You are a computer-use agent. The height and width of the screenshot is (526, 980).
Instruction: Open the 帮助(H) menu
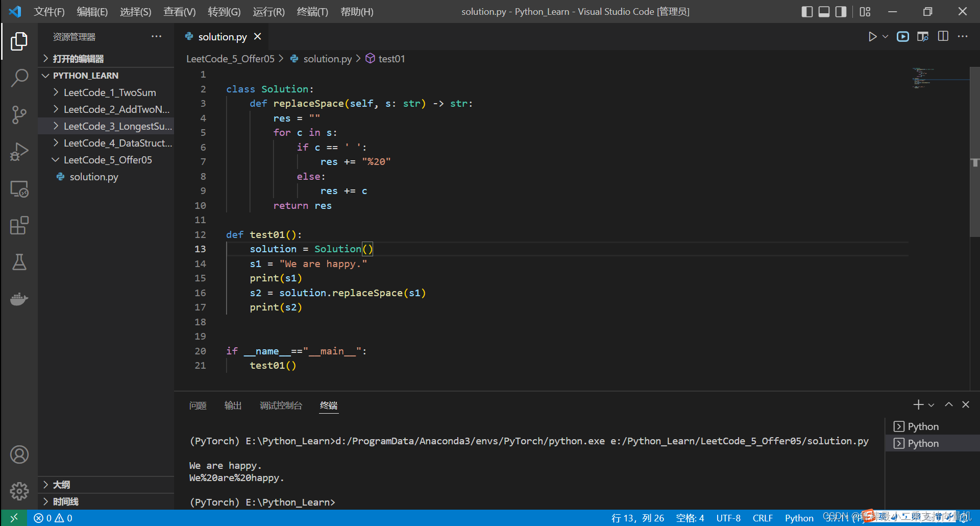(357, 12)
